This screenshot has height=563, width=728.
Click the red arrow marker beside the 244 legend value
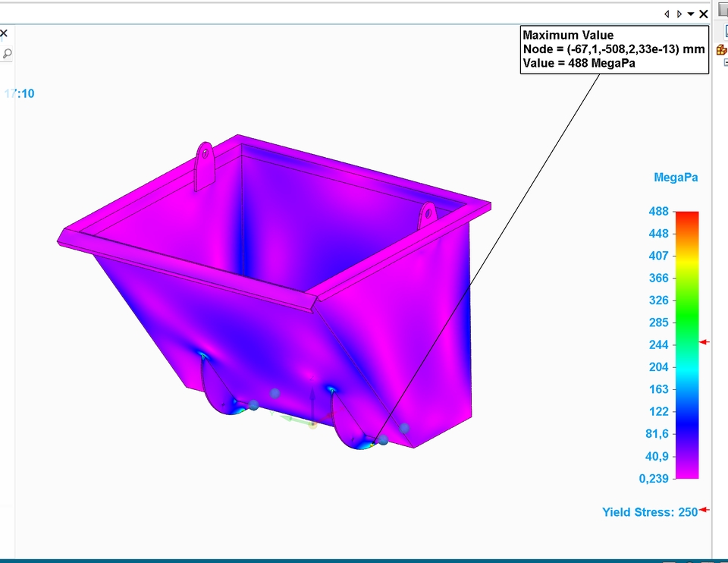tap(704, 342)
